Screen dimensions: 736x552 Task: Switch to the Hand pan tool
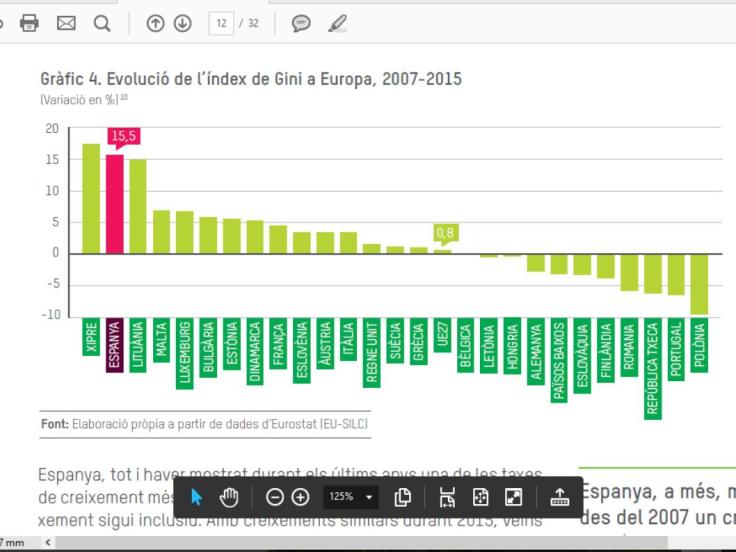pyautogui.click(x=229, y=497)
